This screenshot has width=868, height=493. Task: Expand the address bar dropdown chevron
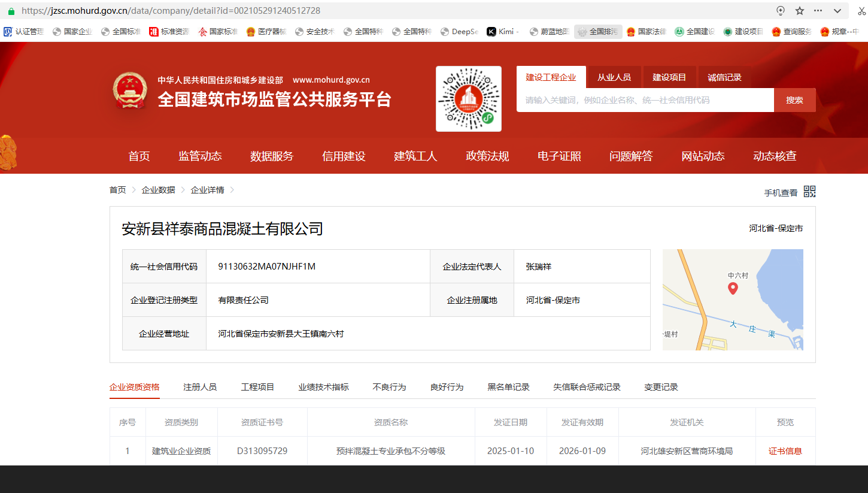837,11
